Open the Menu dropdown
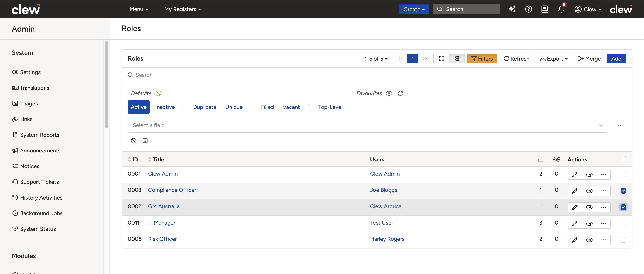644x274 pixels. (x=139, y=9)
